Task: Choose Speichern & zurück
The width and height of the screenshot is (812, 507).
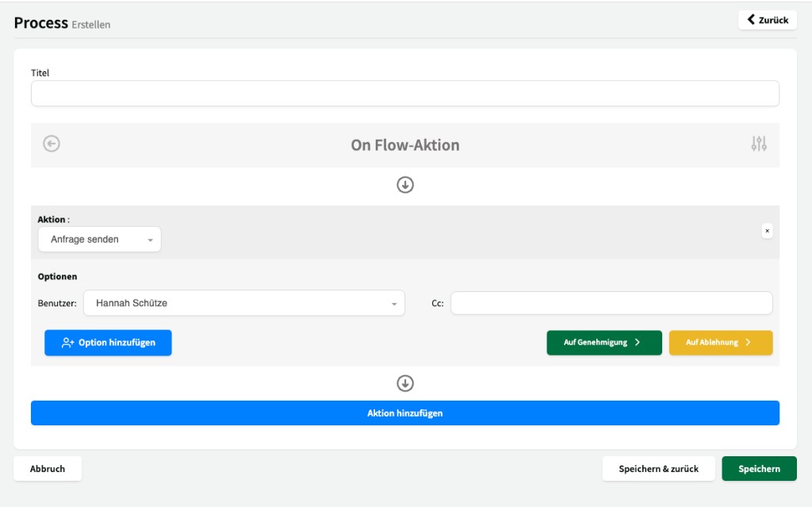Action: coord(658,469)
